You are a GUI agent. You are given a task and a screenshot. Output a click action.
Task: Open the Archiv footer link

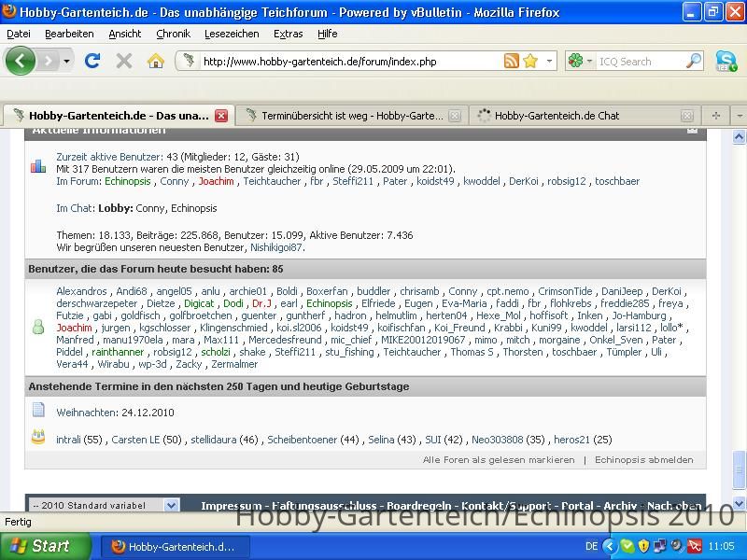620,506
